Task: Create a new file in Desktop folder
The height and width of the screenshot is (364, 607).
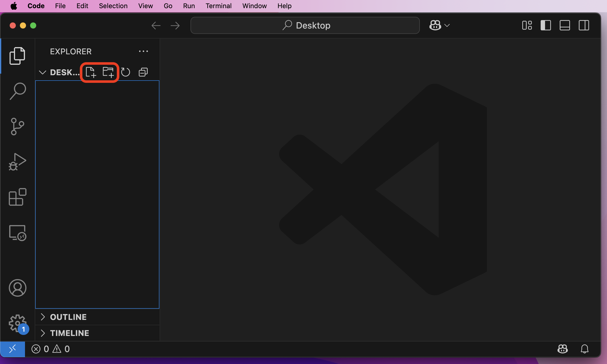Action: [x=91, y=72]
